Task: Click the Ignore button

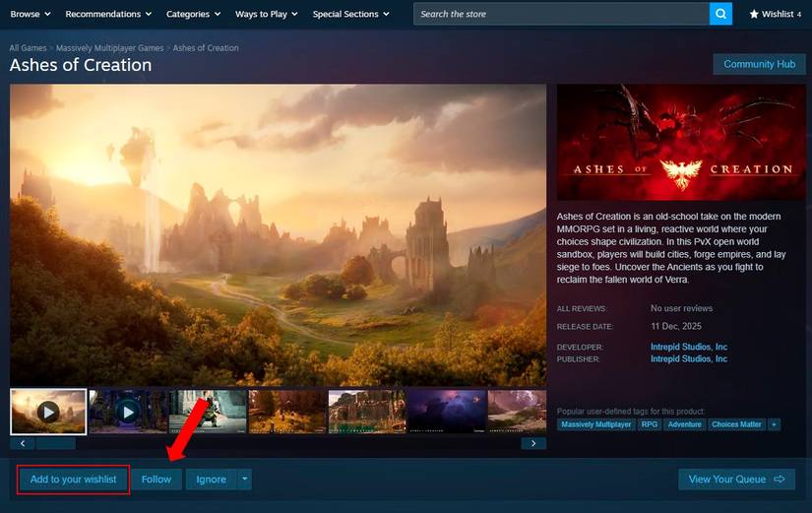Action: (x=212, y=480)
